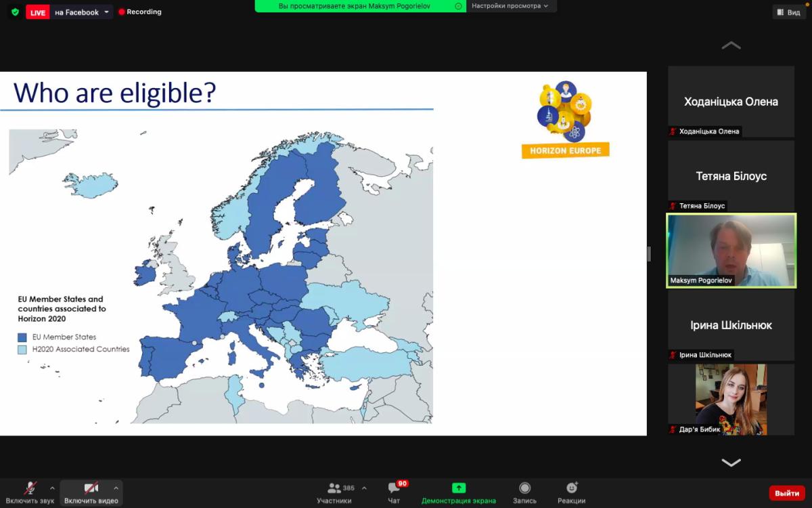Expand video options arrow beside camera
Screen dimensions: 812x508
116,488
